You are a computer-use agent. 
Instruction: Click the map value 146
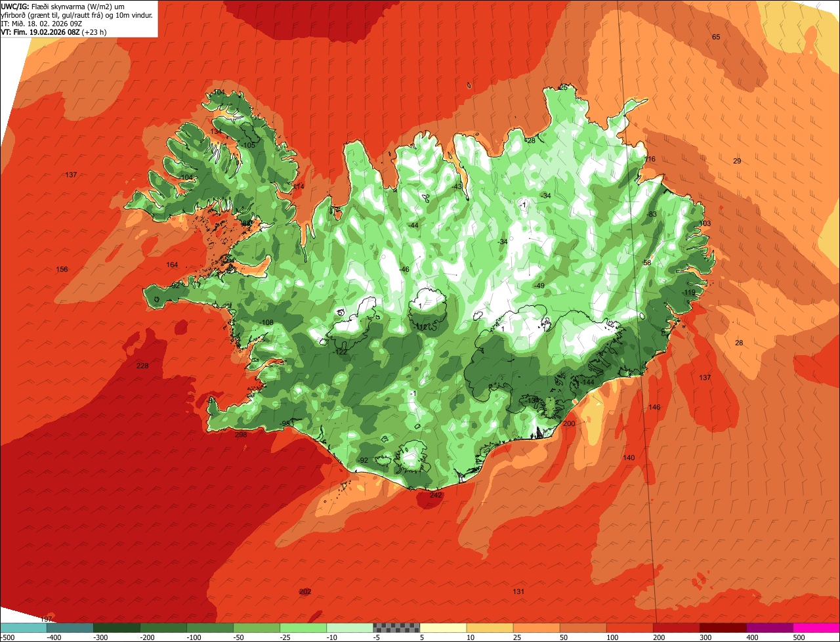tap(654, 407)
